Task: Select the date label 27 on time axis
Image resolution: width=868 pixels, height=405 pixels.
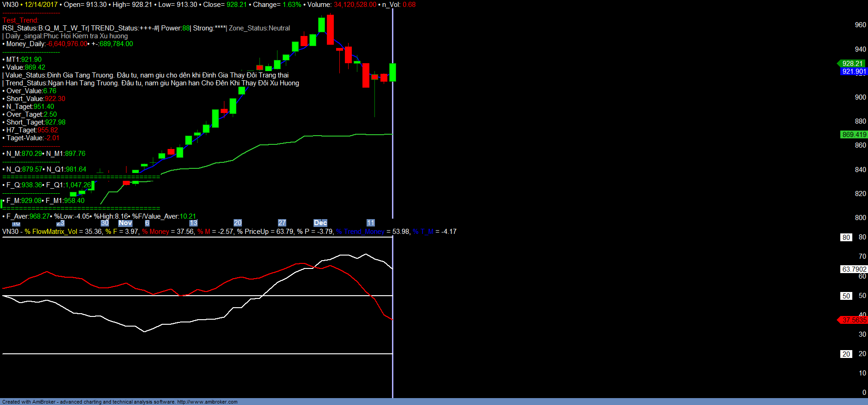Action: pyautogui.click(x=282, y=223)
